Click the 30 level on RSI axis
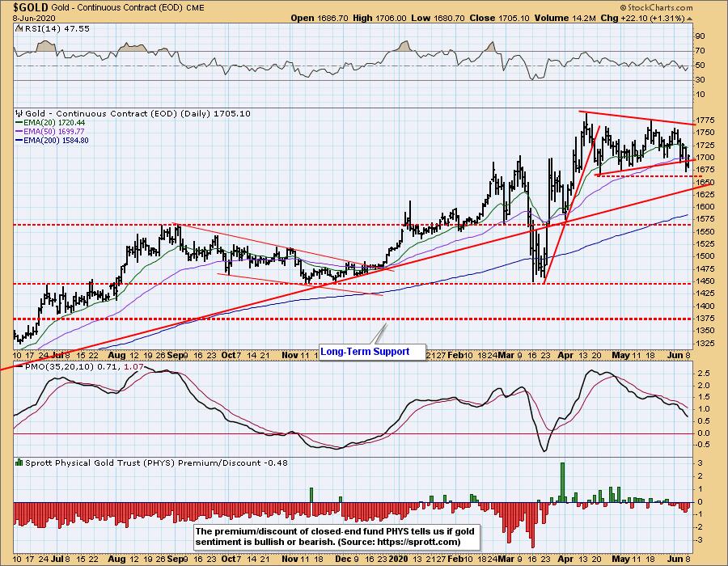Screen dimensions: 728x566 [700, 80]
